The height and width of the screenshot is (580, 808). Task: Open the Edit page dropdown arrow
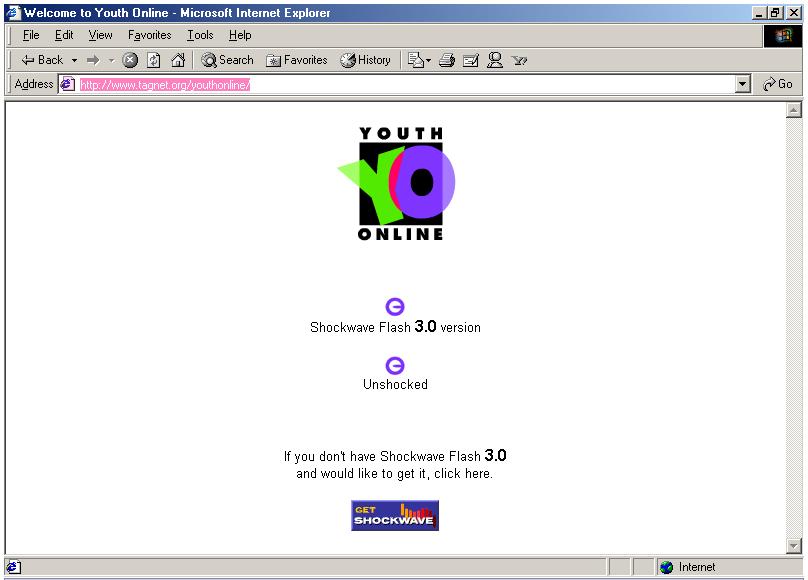tap(428, 60)
